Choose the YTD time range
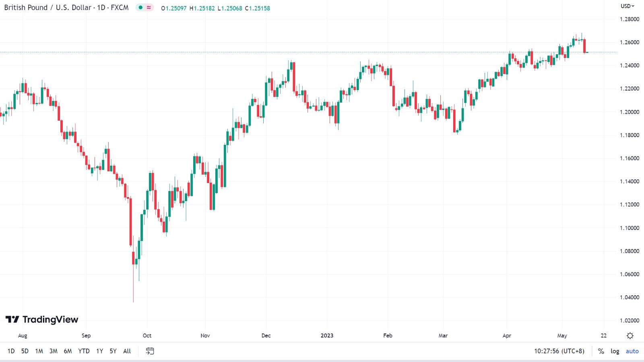 84,351
